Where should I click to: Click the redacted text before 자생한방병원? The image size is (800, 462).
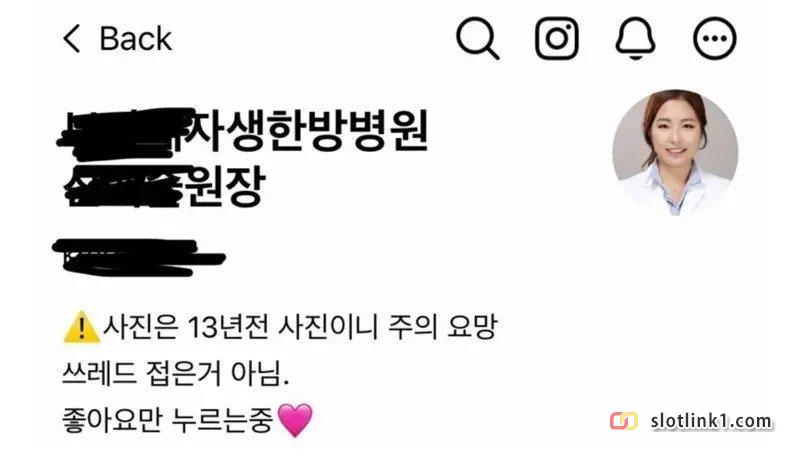pos(125,132)
